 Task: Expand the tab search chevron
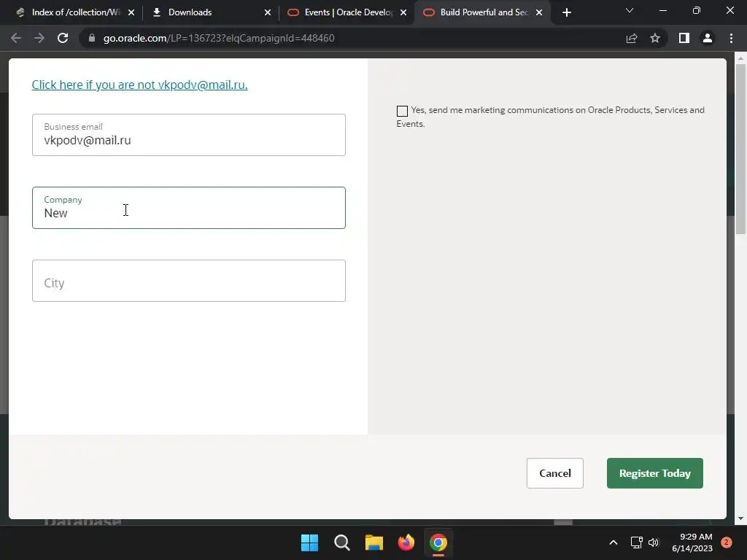click(630, 10)
